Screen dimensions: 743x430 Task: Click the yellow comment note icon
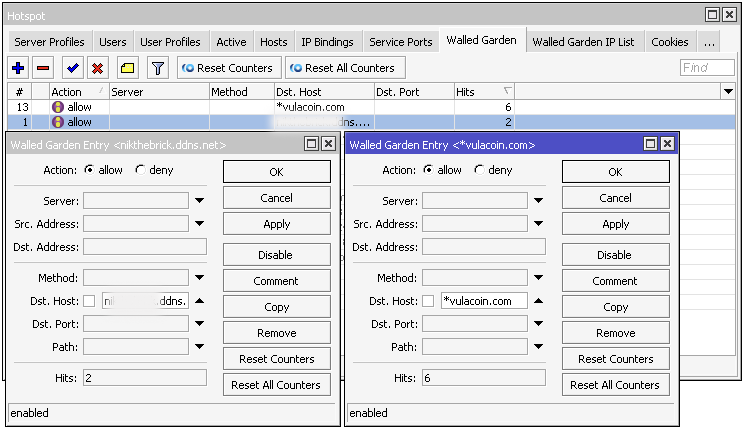coord(128,68)
